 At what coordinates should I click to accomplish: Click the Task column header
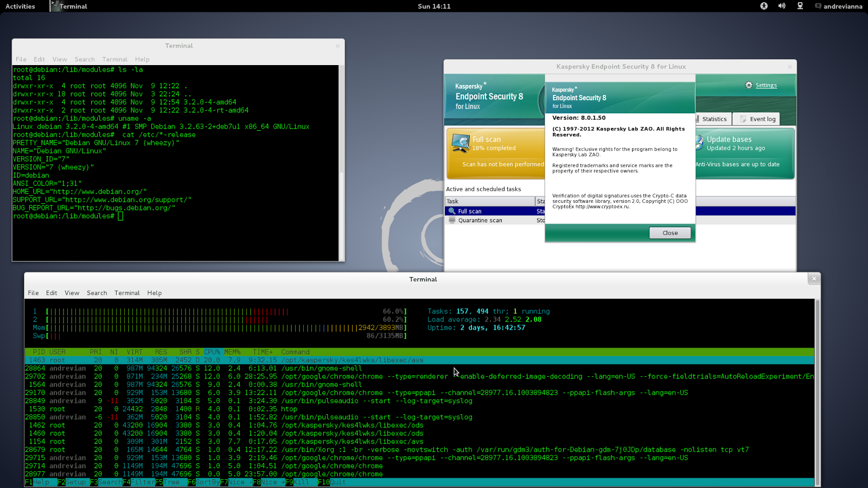point(490,201)
